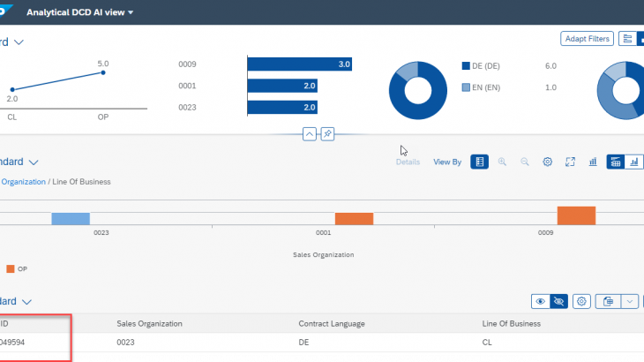Switch to chart and table view

[x=616, y=162]
